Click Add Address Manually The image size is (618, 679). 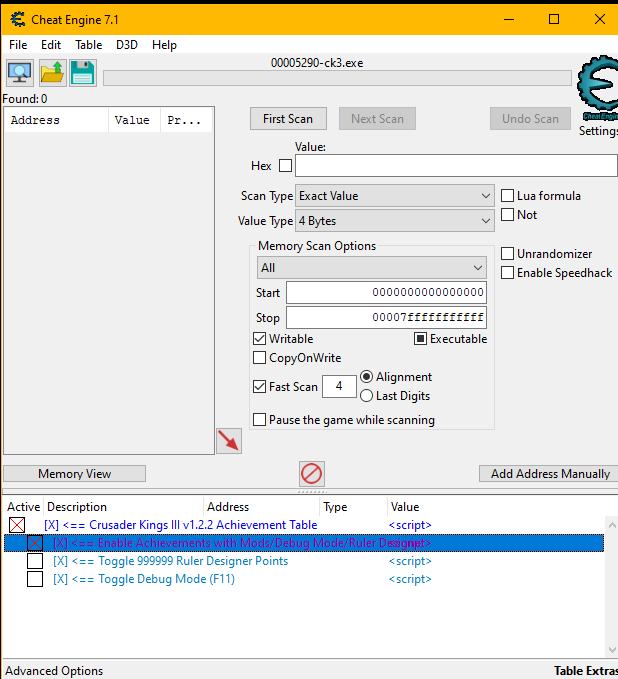[x=550, y=474]
